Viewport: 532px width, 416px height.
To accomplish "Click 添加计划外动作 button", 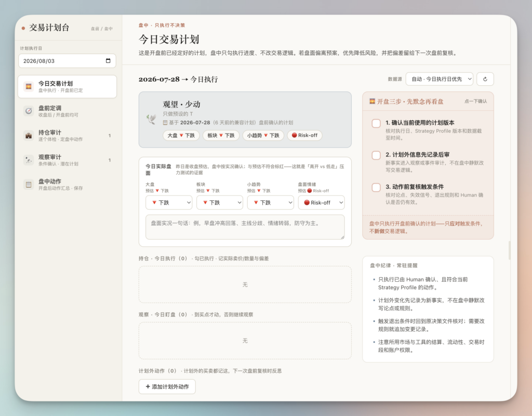I will click(x=167, y=386).
